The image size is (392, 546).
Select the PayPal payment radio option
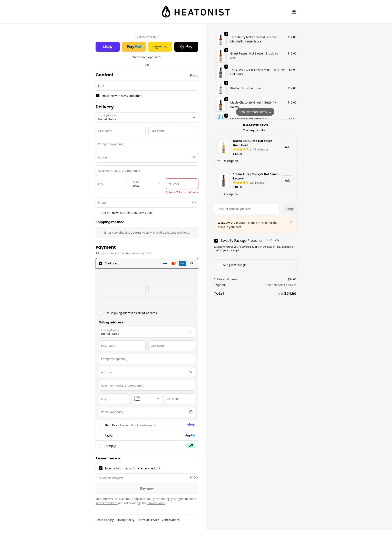point(100,436)
